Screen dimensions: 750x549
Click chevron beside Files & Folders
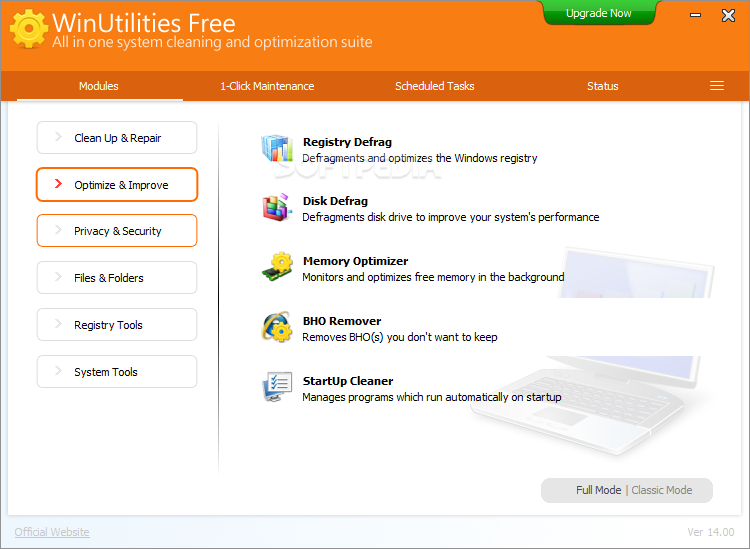coord(58,277)
